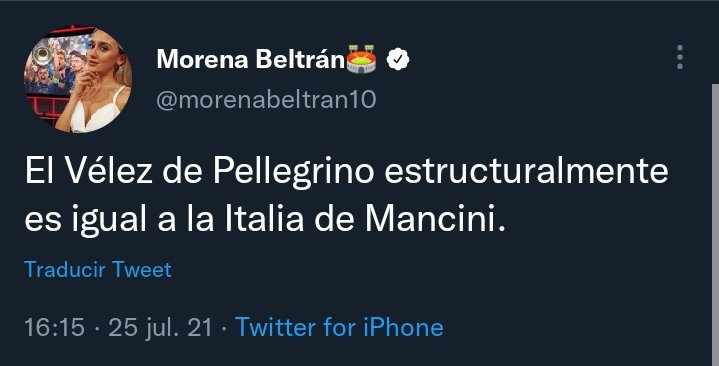
Task: Click the word Tweet in the translate link
Action: (x=142, y=269)
